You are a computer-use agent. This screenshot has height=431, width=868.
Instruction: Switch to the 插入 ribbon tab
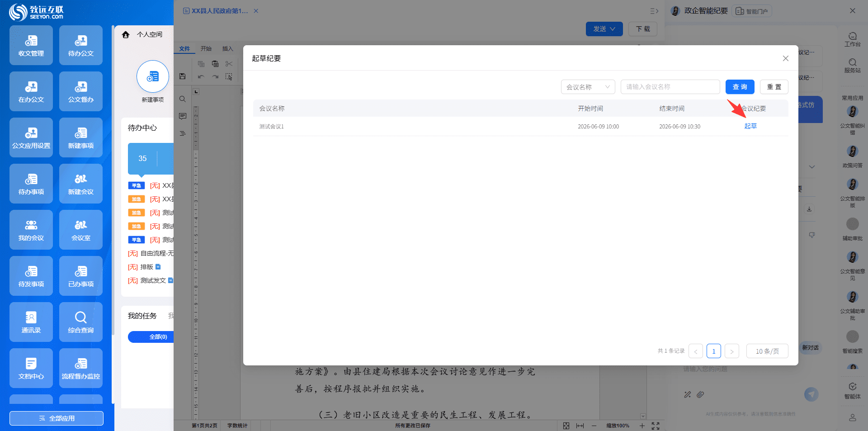point(228,49)
